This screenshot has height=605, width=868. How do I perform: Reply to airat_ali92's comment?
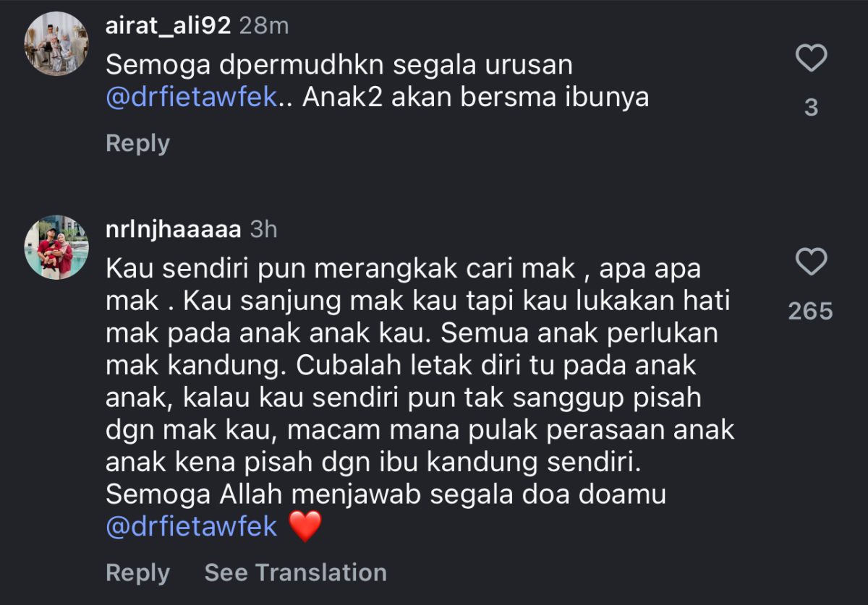[137, 143]
